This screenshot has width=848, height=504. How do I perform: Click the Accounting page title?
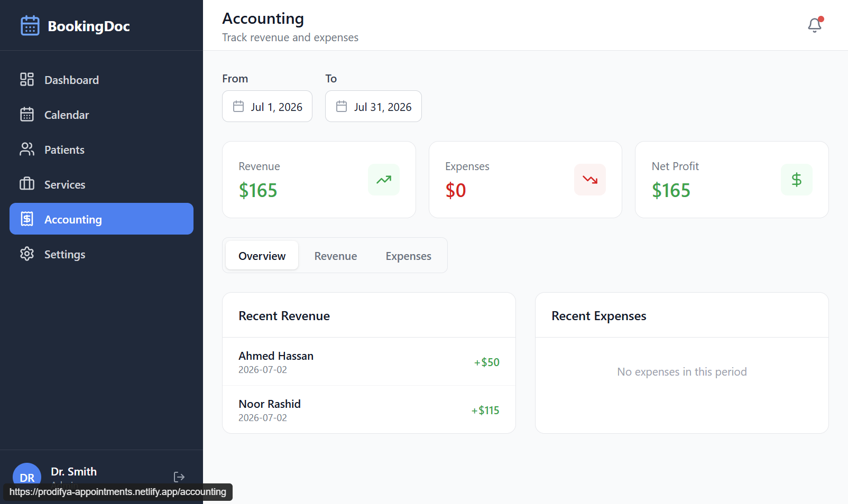click(263, 18)
